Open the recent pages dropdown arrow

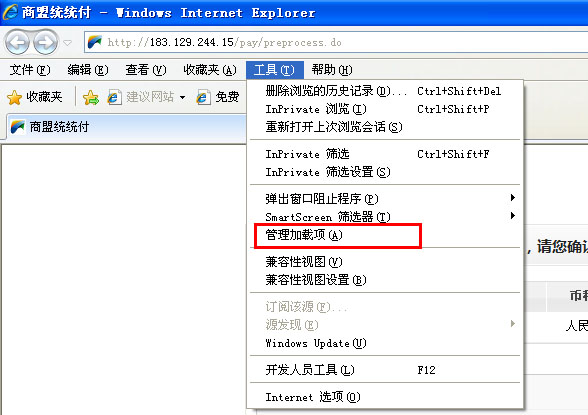68,43
